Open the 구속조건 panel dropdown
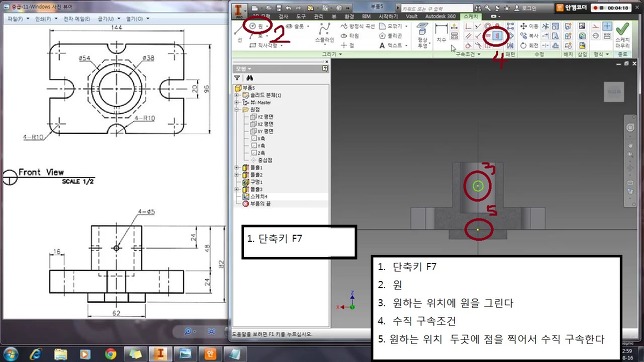This screenshot has height=362, width=644. 468,54
